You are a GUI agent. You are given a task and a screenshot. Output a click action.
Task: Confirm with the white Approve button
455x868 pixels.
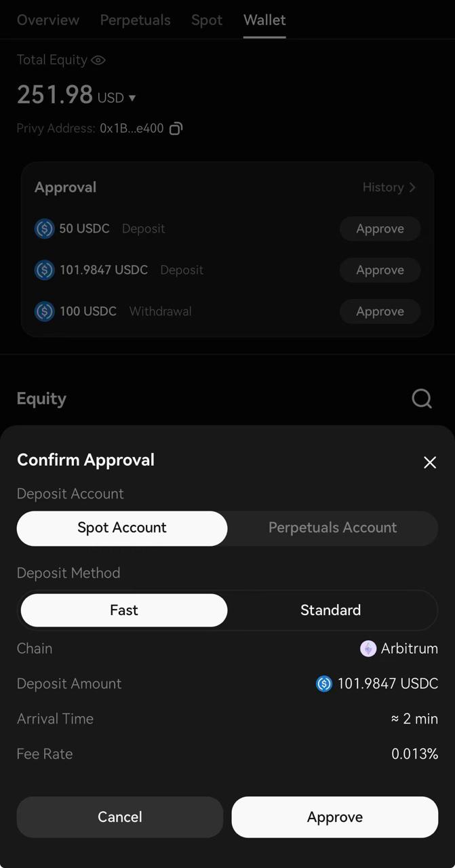335,817
